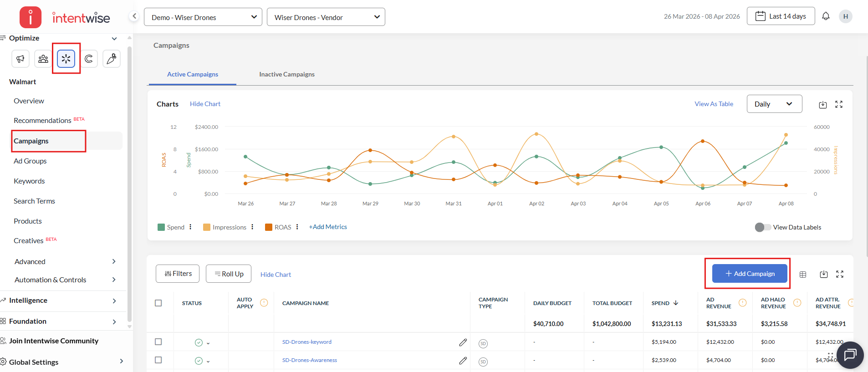Open the Daily chart granularity dropdown
Screen dimensions: 868x372
click(774, 104)
